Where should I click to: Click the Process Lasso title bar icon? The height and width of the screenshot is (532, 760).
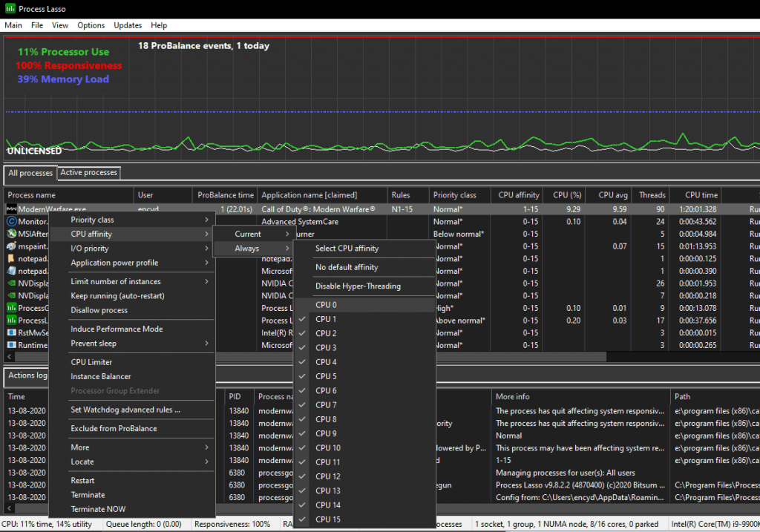(x=10, y=9)
